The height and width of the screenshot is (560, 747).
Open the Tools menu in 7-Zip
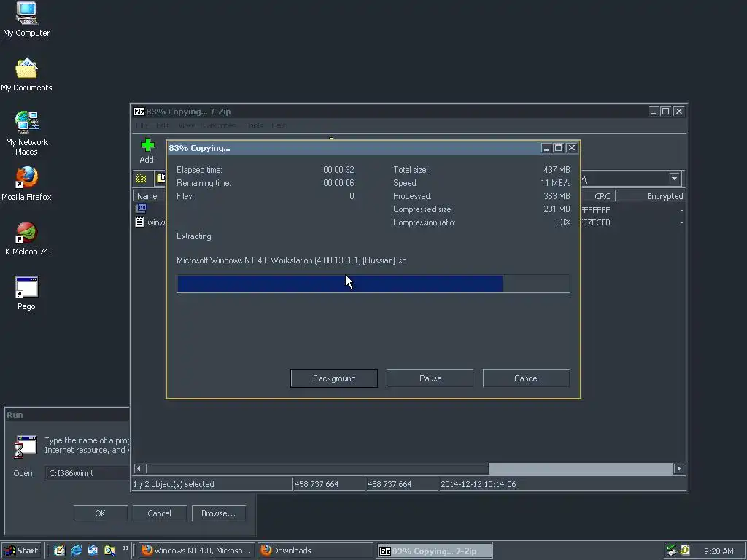tap(253, 125)
